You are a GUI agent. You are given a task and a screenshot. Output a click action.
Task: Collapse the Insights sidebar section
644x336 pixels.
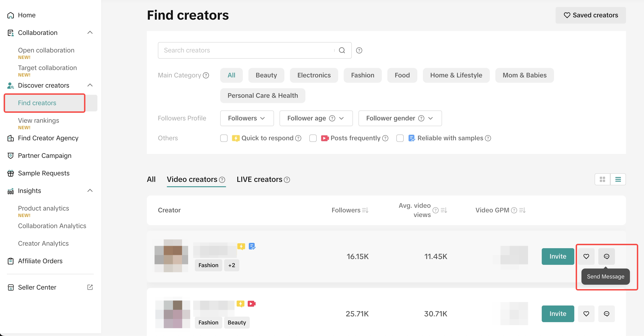coord(90,191)
